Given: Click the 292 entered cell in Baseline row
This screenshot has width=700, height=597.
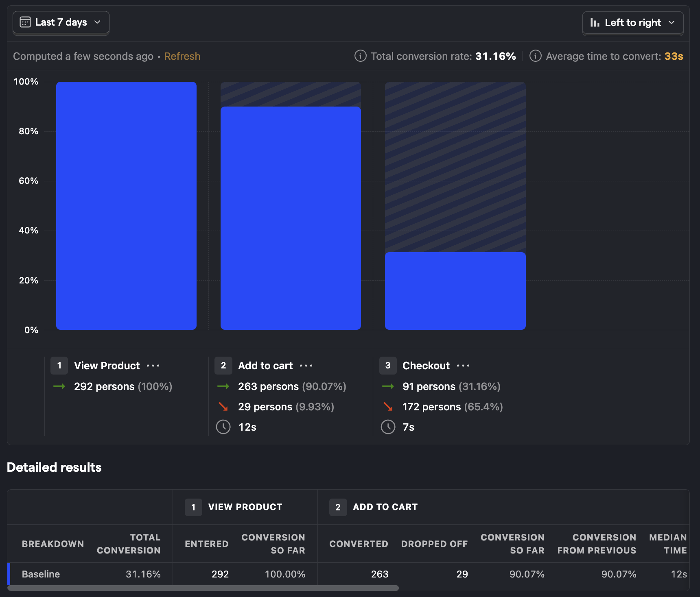Looking at the screenshot, I should pyautogui.click(x=220, y=574).
